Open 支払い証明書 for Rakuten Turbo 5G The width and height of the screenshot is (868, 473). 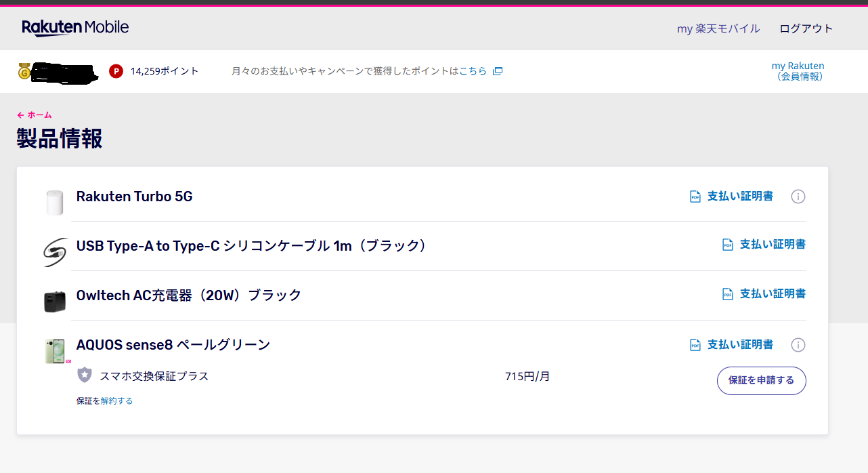coord(740,197)
